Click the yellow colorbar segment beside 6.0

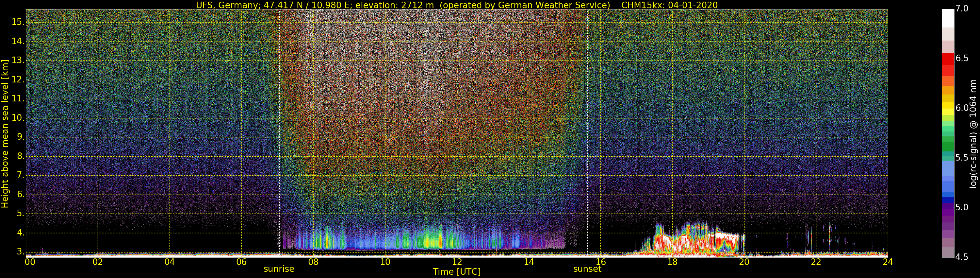click(x=948, y=106)
